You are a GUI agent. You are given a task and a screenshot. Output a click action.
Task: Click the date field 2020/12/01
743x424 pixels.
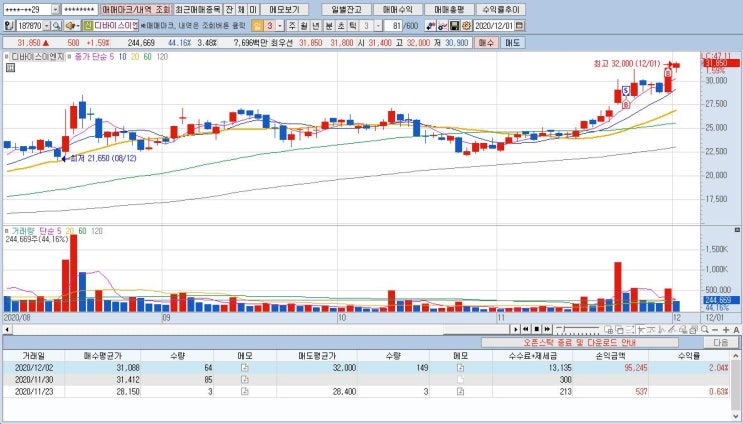click(x=494, y=26)
